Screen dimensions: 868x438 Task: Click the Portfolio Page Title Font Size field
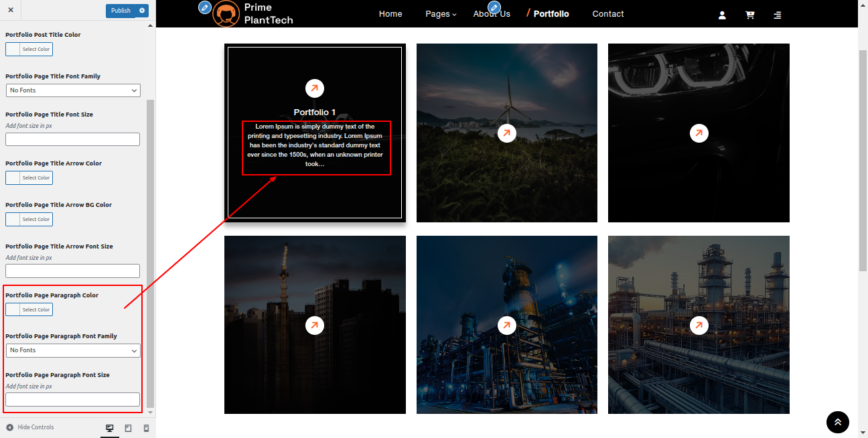[x=73, y=139]
